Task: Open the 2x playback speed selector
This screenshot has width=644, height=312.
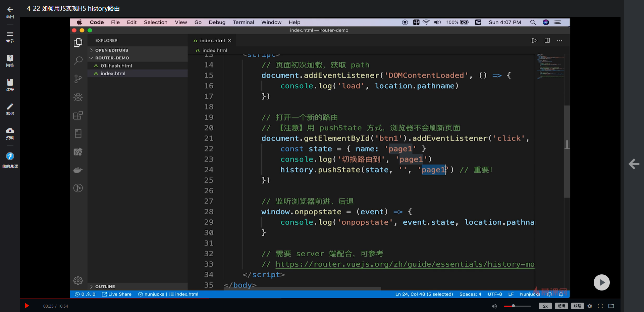Action: (x=545, y=306)
